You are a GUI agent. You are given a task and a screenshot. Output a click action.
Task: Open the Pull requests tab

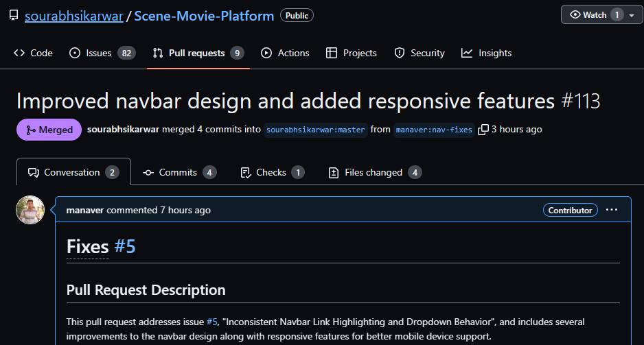point(198,53)
